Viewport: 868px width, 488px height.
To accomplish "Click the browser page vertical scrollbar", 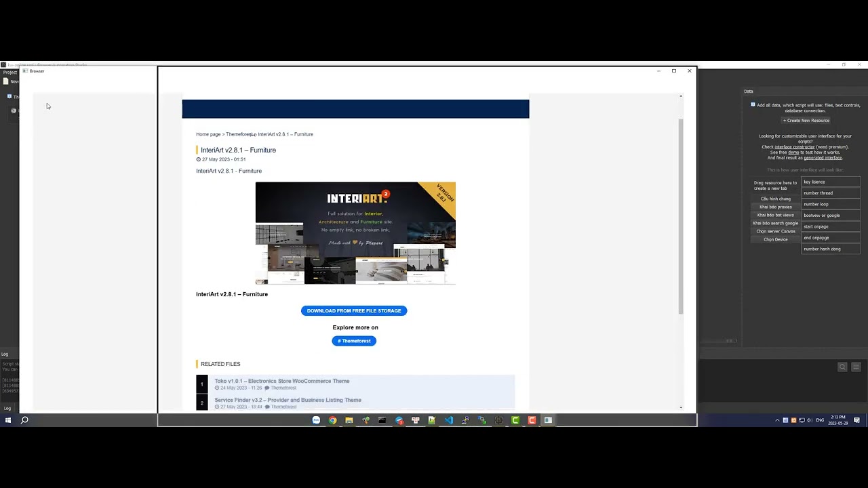I will [681, 216].
